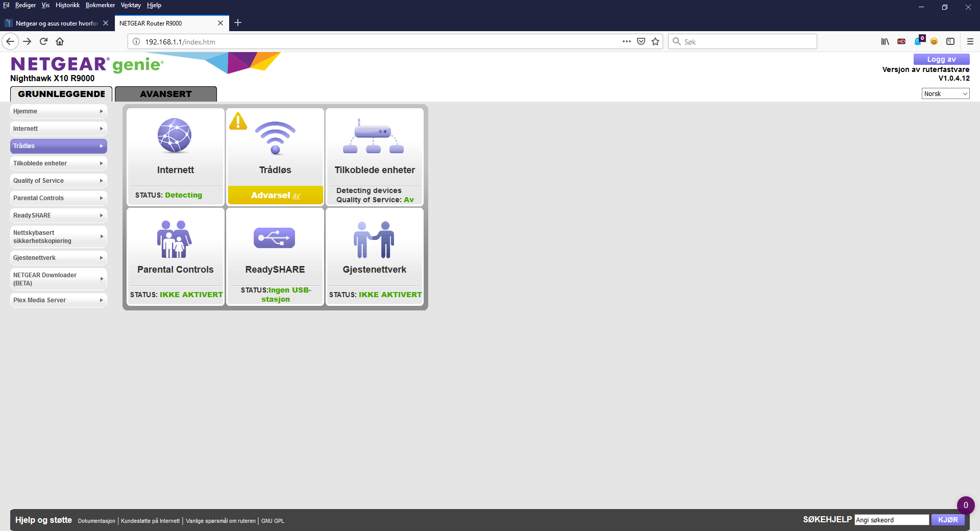Expand ReadySHARE sidebar item
This screenshot has height=531, width=980.
[x=59, y=215]
